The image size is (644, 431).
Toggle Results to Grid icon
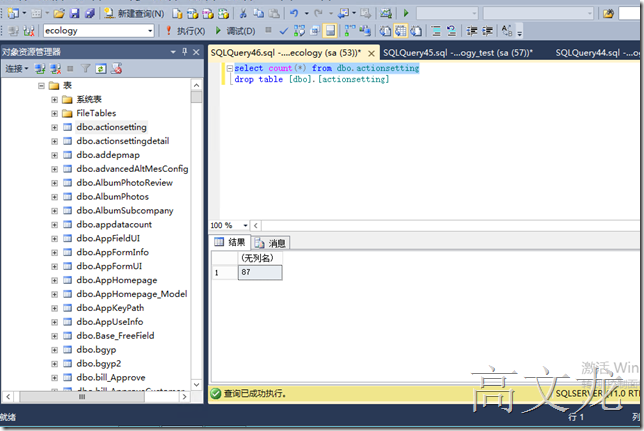pos(400,31)
